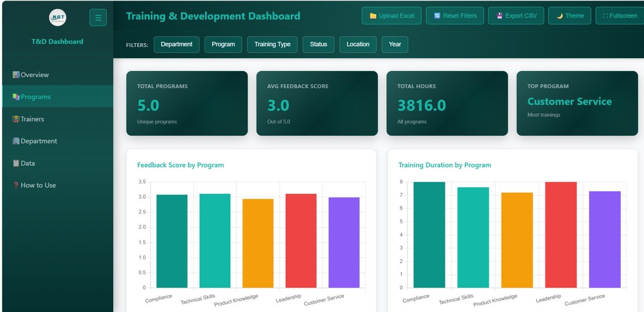
Task: Click the Reset Filters button
Action: coord(455,16)
